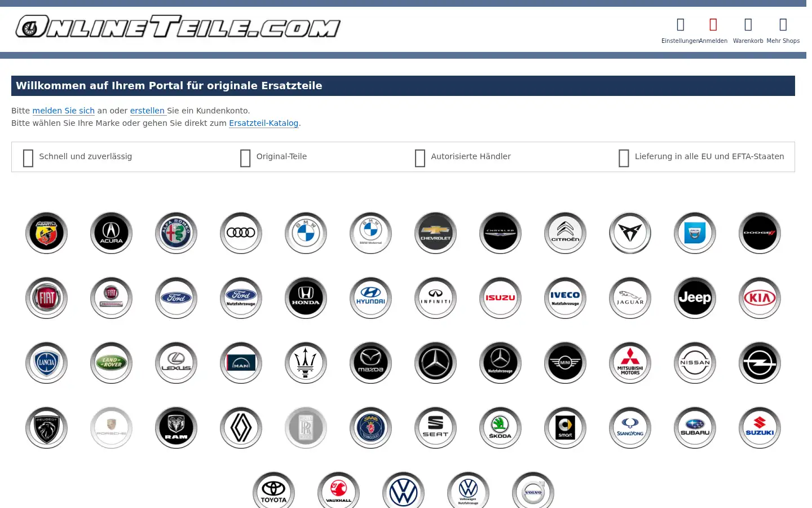Screen dimensions: 812x508
Task: Open the Rolls-Royce badge
Action: (306, 428)
